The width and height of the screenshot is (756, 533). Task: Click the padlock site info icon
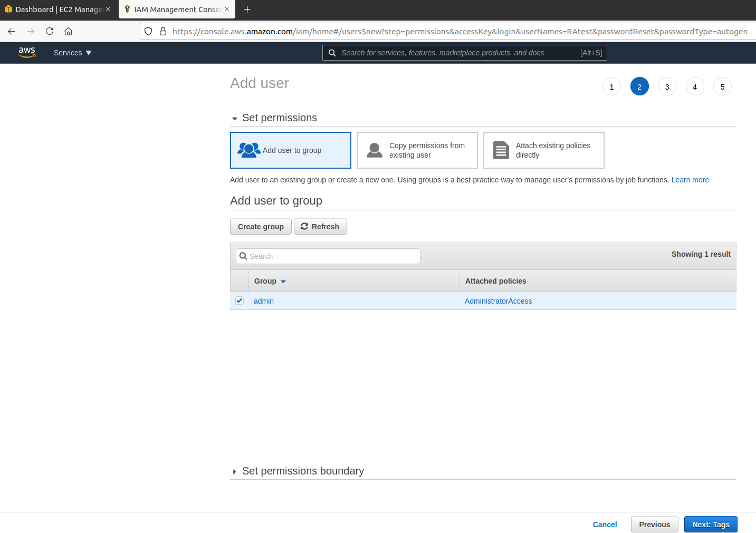point(163,32)
